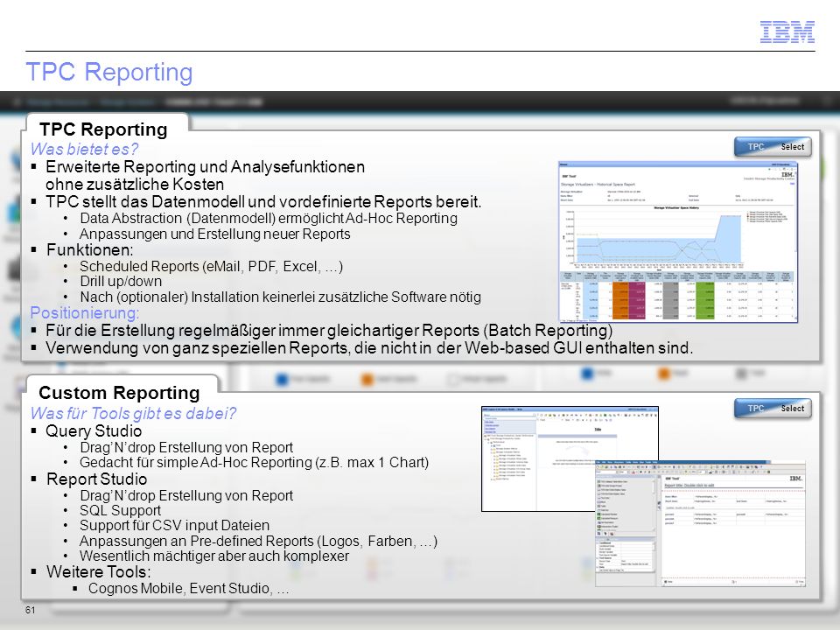The width and height of the screenshot is (840, 630).
Task: Click the IBM logo on the slide
Action: [x=787, y=32]
